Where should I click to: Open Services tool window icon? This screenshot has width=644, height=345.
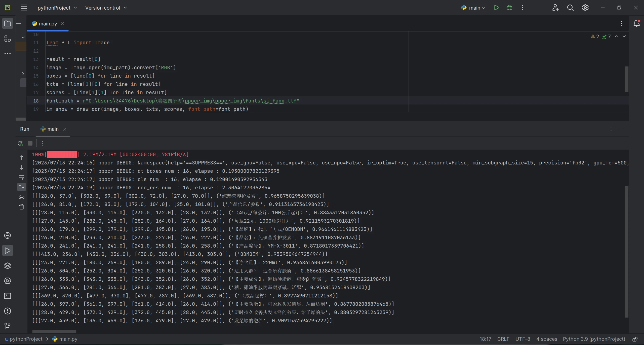[8, 281]
